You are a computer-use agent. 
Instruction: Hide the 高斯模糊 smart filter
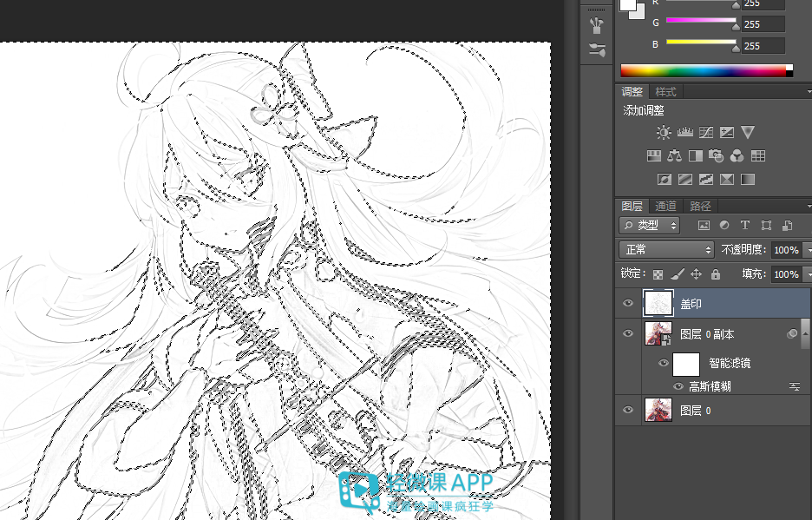tap(678, 386)
